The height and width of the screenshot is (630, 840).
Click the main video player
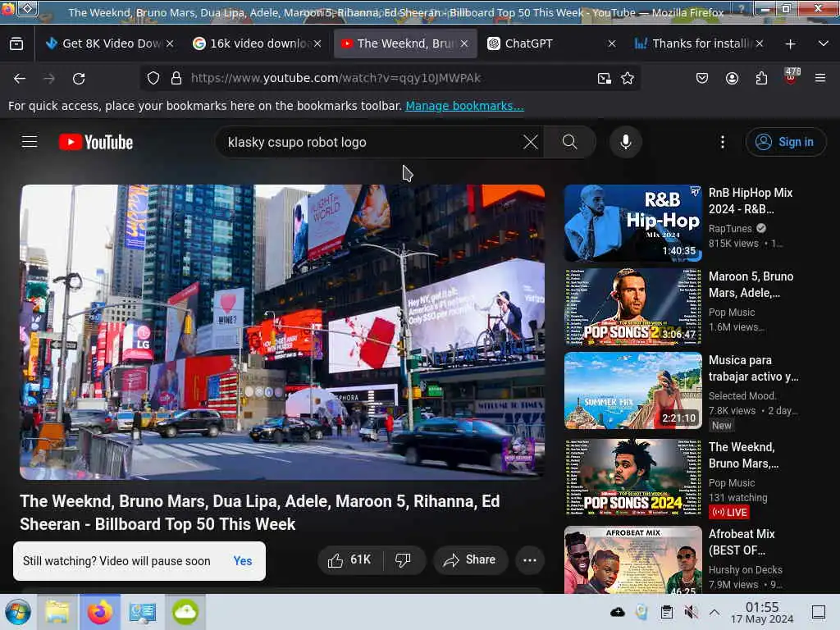tap(282, 332)
